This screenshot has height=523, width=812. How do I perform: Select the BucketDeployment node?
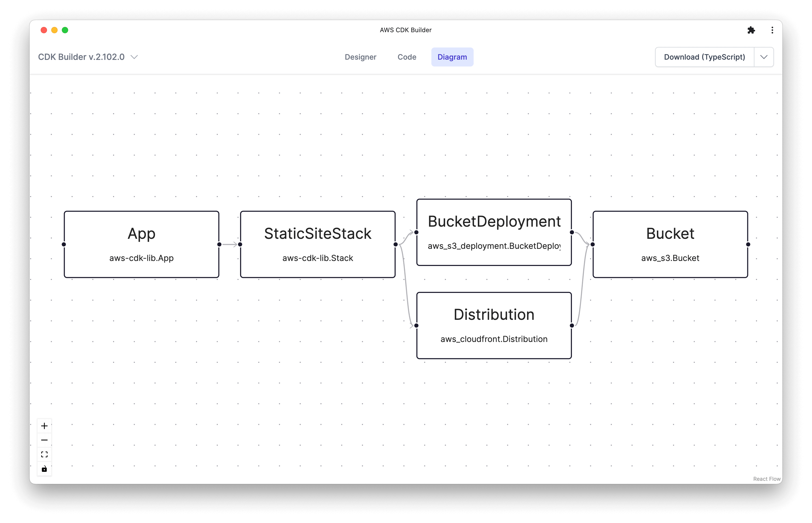[494, 232]
